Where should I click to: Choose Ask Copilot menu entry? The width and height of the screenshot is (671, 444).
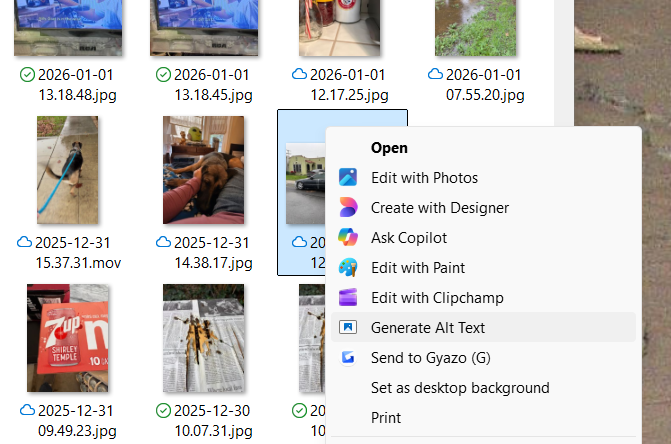(483, 237)
